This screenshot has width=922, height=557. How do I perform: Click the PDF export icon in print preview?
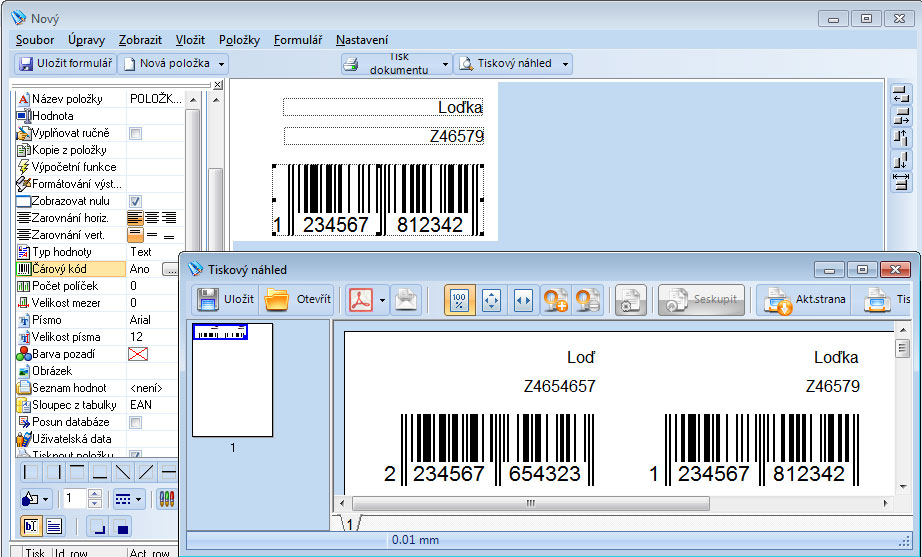pyautogui.click(x=360, y=300)
